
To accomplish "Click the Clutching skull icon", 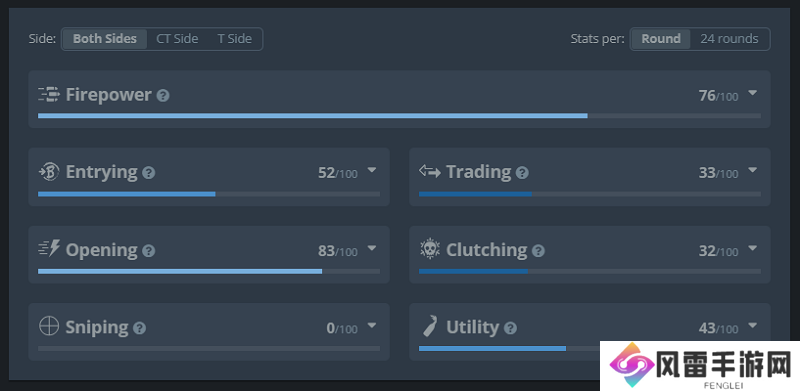I will (x=430, y=249).
